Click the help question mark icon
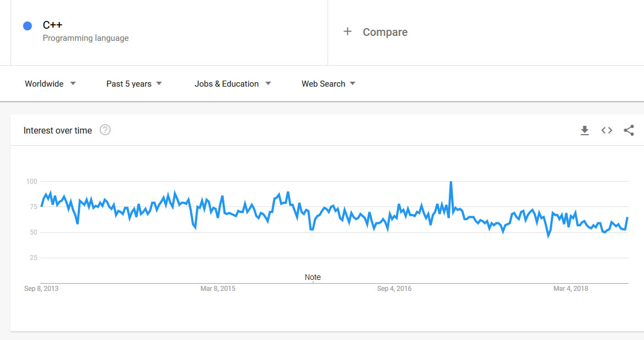 (105, 130)
